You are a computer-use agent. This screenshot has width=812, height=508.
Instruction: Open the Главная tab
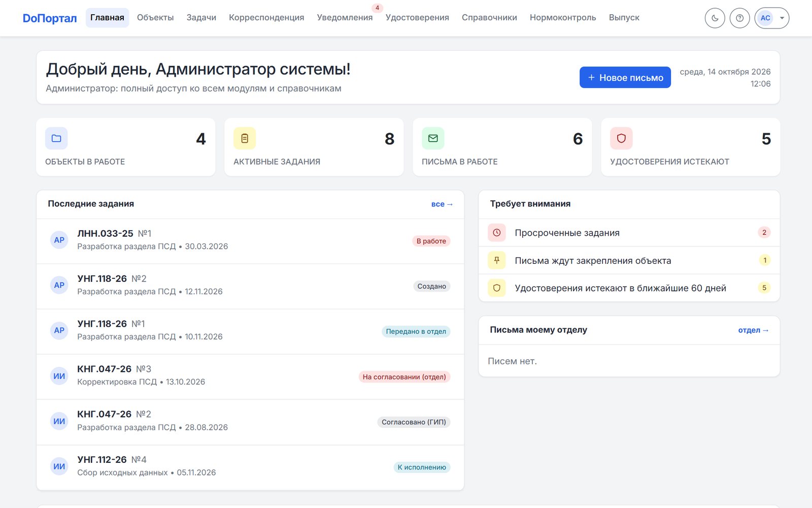(x=107, y=18)
